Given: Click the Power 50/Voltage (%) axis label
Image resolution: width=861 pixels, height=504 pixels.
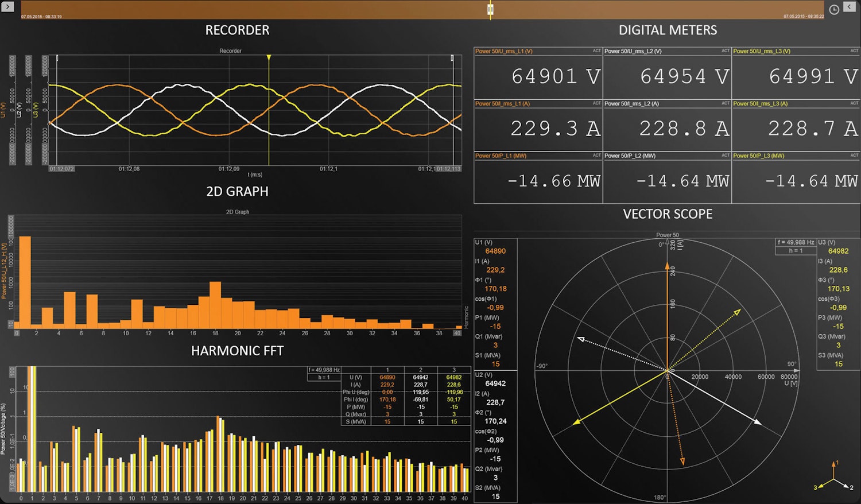Looking at the screenshot, I should (x=3, y=429).
